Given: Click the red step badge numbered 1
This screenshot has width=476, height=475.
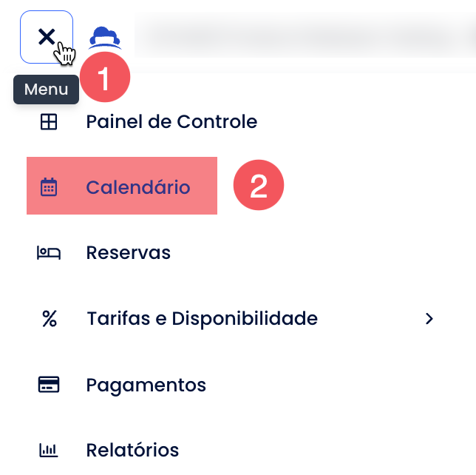Looking at the screenshot, I should [105, 77].
